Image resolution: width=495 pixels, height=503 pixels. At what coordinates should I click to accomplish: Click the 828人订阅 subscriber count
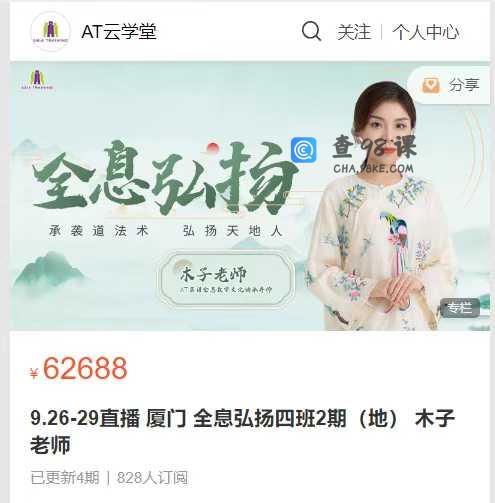152,478
